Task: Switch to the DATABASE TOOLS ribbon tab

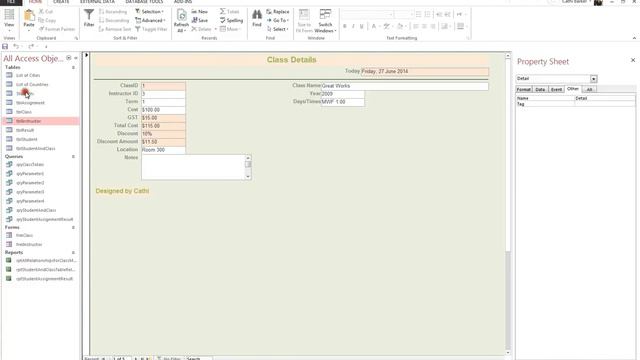Action: pos(144,2)
